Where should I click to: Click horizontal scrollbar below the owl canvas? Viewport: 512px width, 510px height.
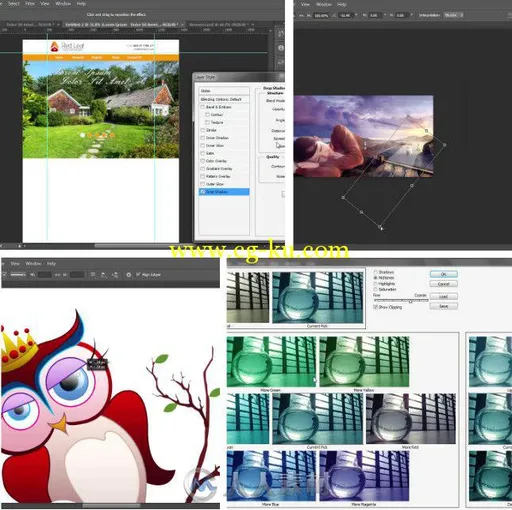click(112, 506)
